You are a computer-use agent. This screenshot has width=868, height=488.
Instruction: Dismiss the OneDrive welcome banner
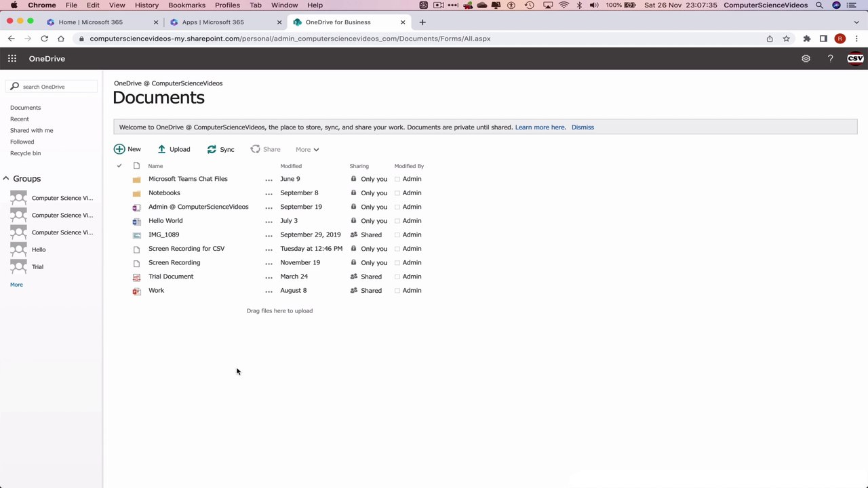tap(583, 127)
